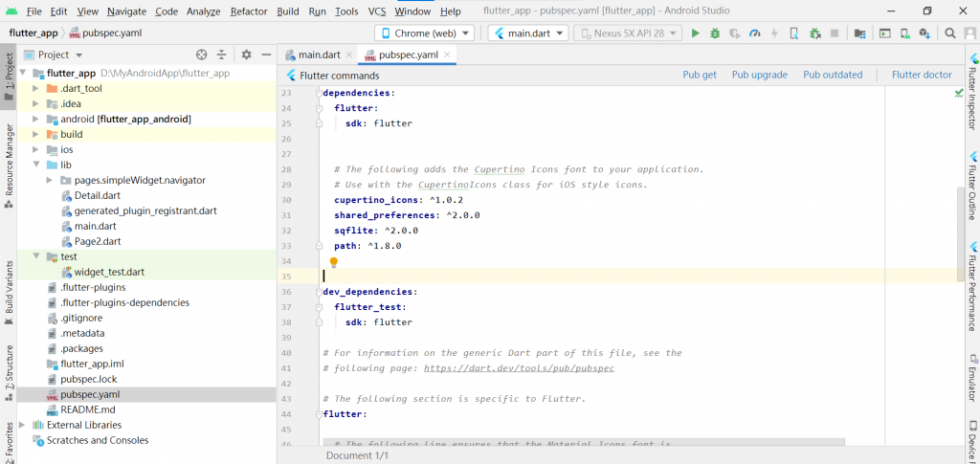980x464 pixels.
Task: Select generated_plugin_registrant.dart file
Action: pos(145,211)
